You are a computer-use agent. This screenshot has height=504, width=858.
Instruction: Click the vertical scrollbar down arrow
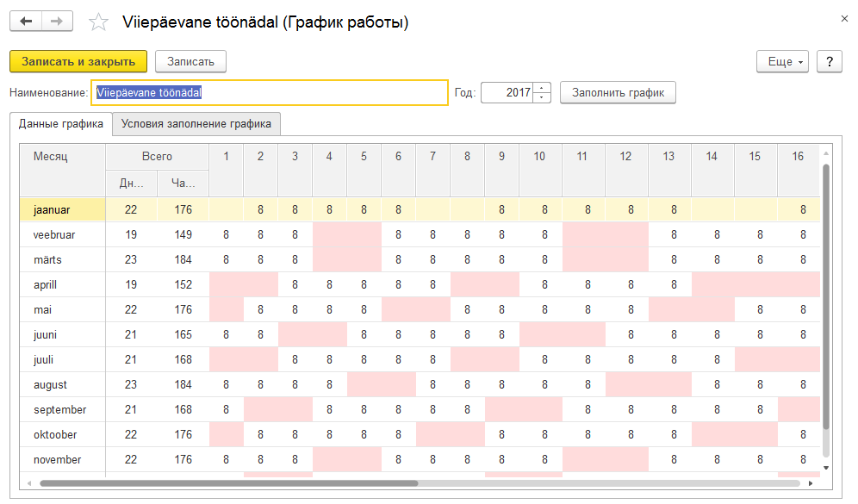827,468
